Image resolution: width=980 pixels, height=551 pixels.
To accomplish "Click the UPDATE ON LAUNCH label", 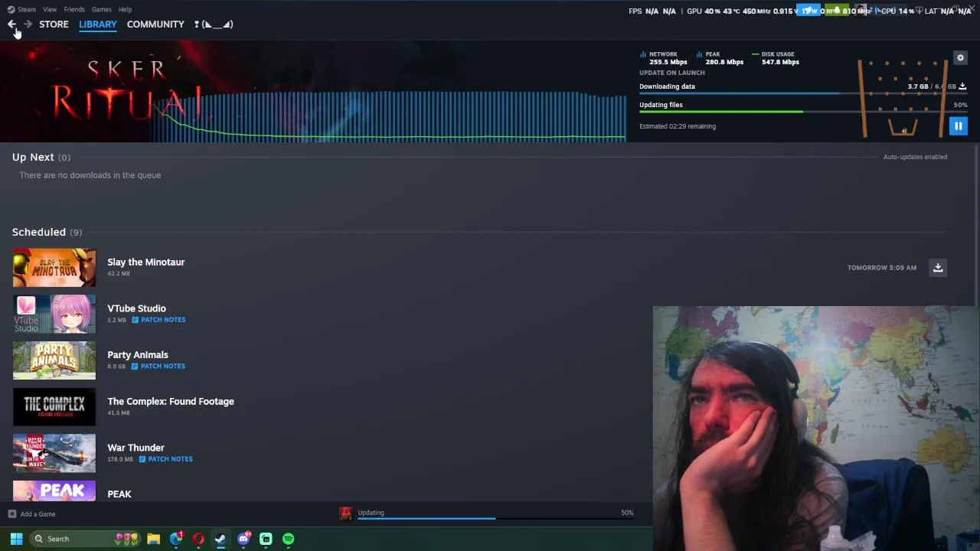I will [x=672, y=73].
